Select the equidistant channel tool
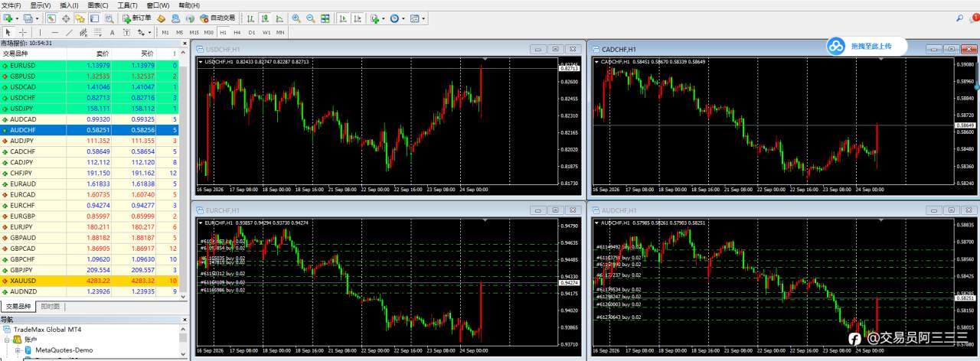This screenshot has height=361, width=980. pyautogui.click(x=83, y=32)
